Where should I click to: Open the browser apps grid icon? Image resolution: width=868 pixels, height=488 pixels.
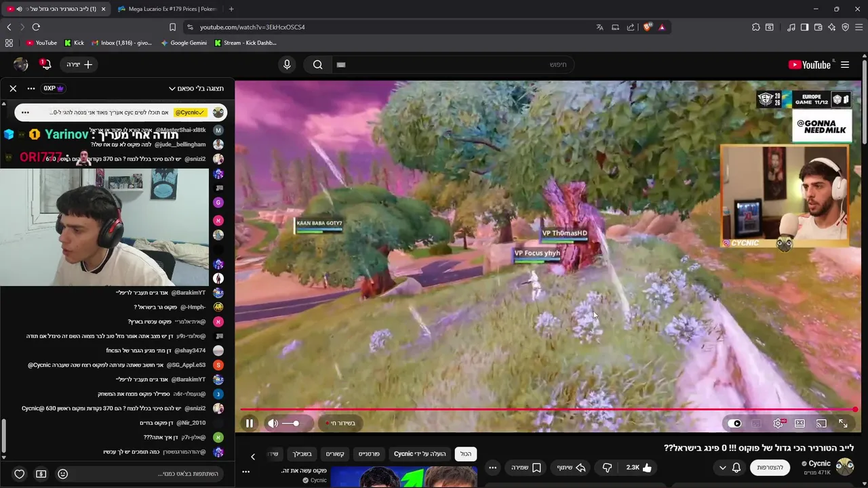pyautogui.click(x=9, y=43)
